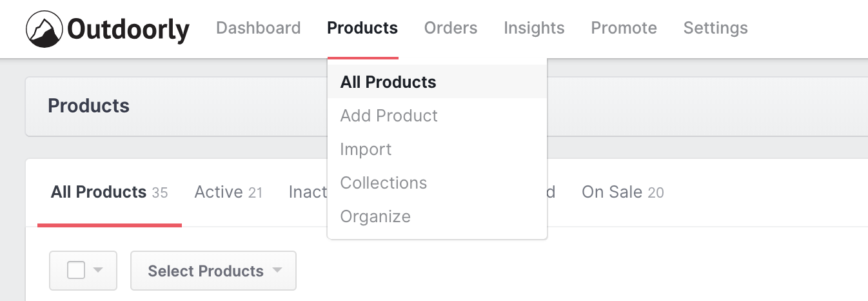
Task: Expand the arrow beside the select-all checkbox
Action: 98,270
